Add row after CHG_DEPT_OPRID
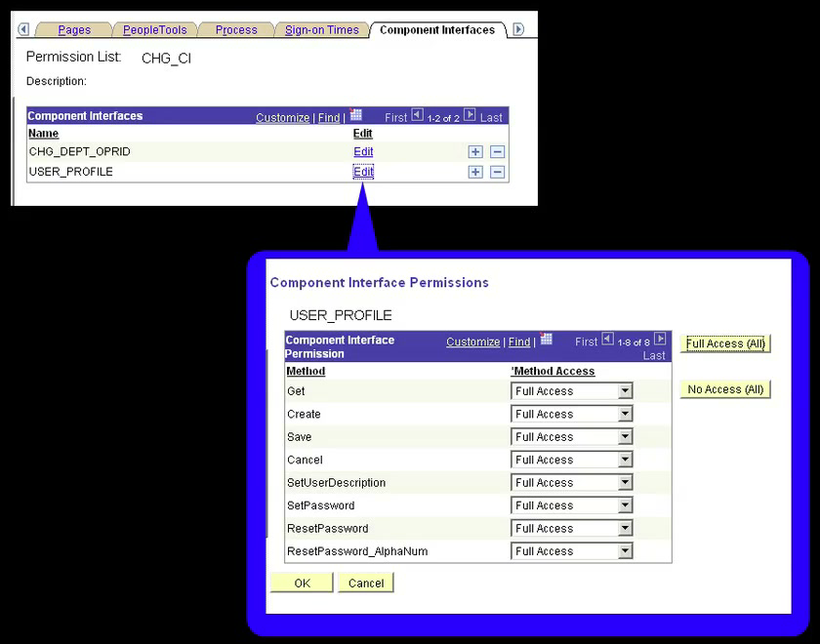Image resolution: width=820 pixels, height=644 pixels. point(475,152)
